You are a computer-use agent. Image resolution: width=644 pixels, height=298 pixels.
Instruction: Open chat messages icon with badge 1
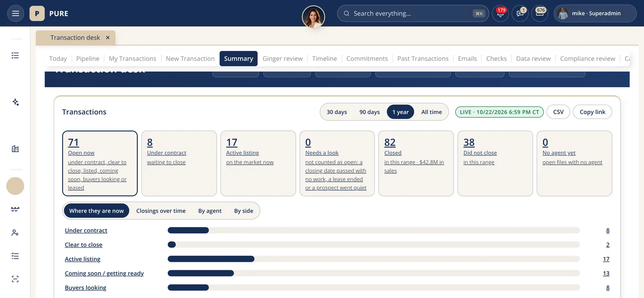pyautogui.click(x=520, y=13)
